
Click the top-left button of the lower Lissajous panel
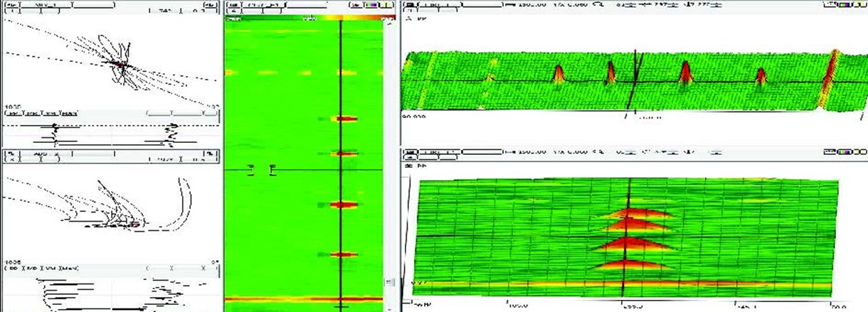click(x=11, y=154)
